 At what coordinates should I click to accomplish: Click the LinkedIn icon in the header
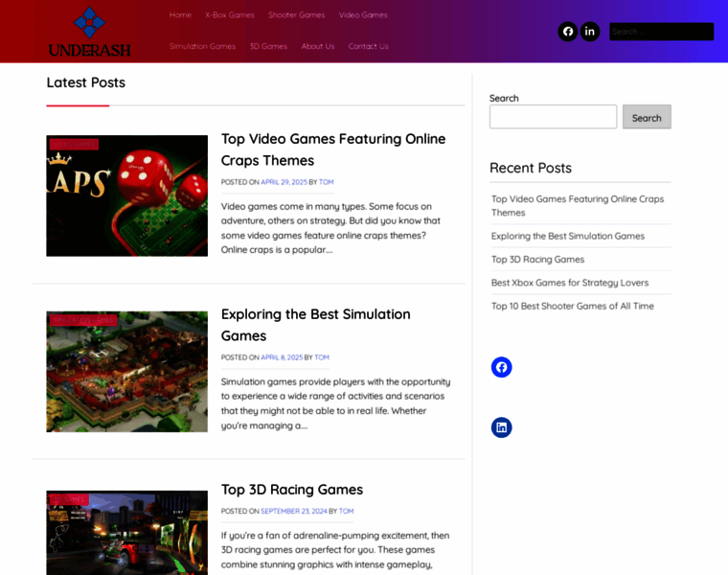click(x=590, y=32)
